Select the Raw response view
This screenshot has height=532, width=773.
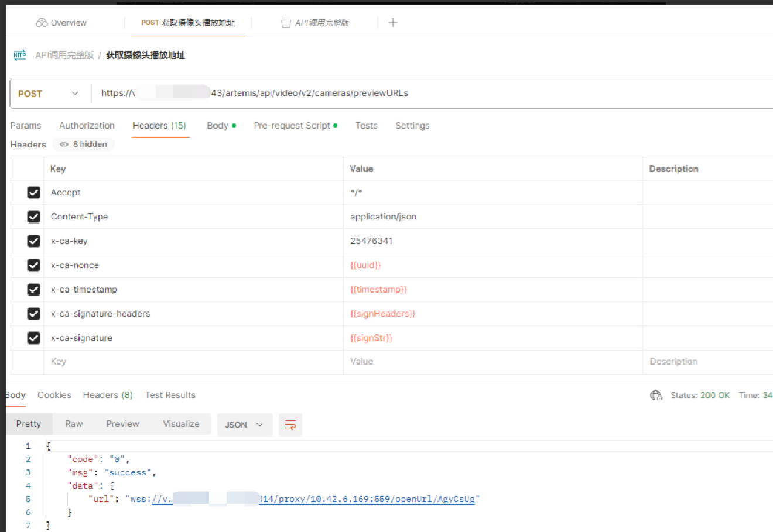pyautogui.click(x=74, y=424)
